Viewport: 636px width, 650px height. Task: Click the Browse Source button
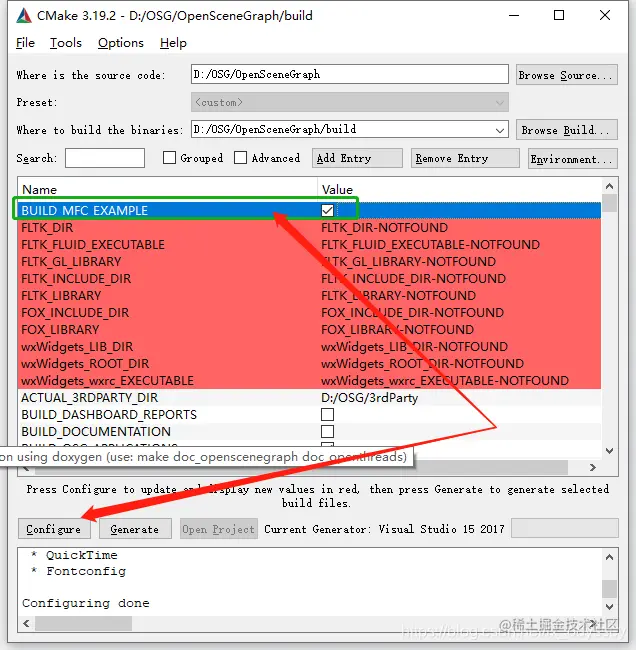click(566, 75)
